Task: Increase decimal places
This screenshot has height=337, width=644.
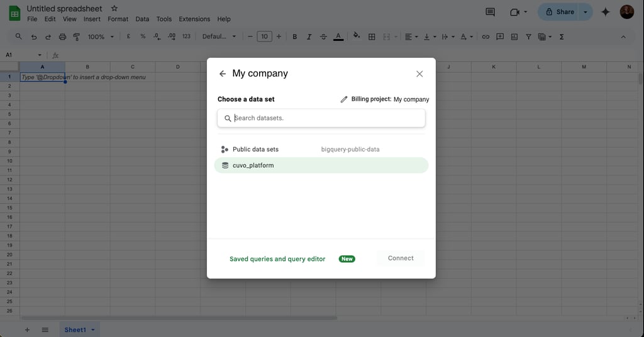Action: pos(172,36)
